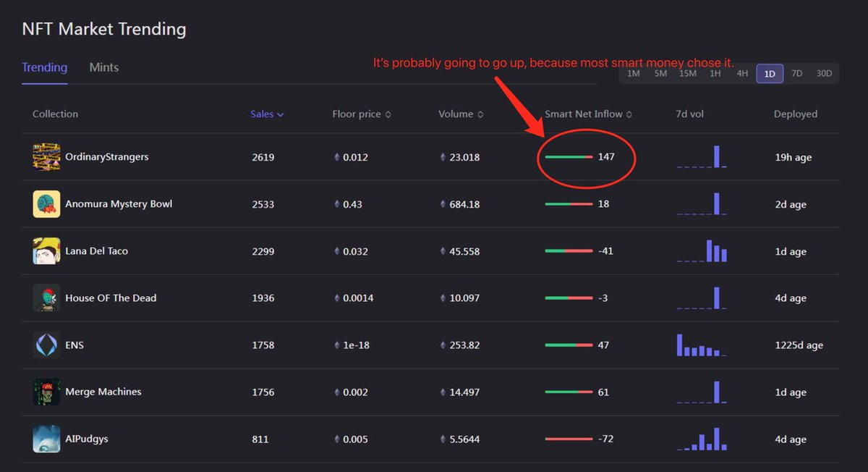Select the 1D time range
The image size is (868, 472).
tap(770, 74)
